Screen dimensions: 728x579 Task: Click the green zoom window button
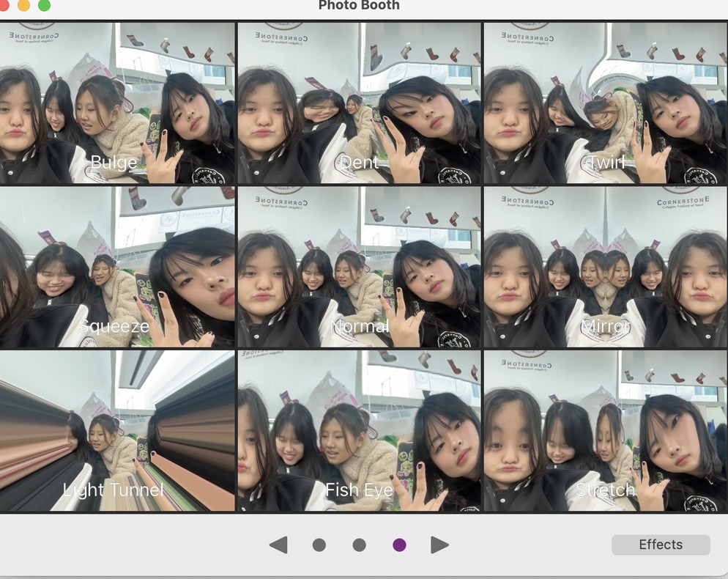[44, 5]
